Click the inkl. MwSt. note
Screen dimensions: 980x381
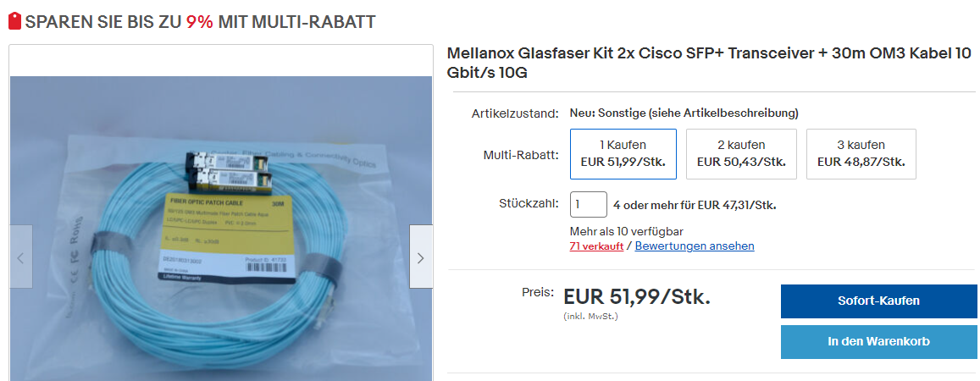(x=590, y=317)
